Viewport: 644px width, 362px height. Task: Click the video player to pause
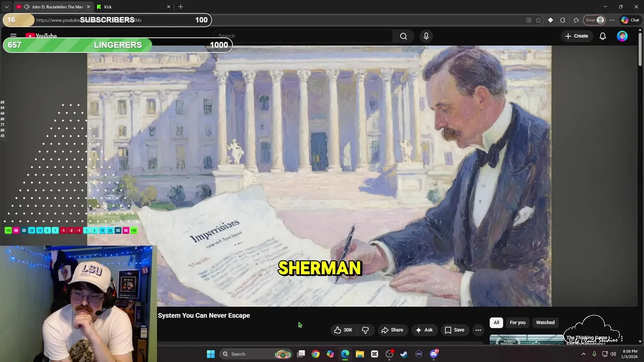click(x=319, y=176)
